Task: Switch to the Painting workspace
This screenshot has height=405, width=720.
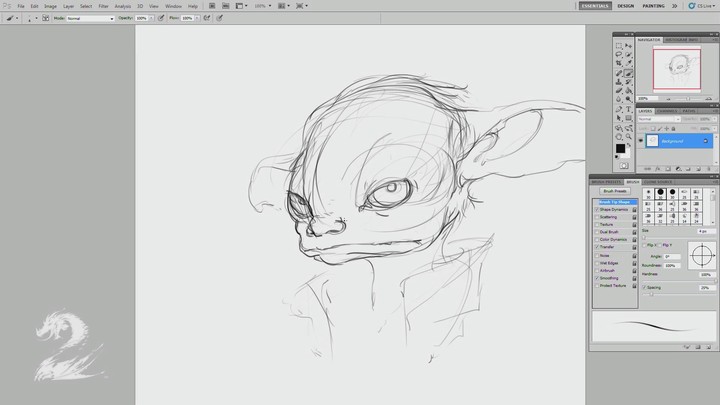Action: 653,6
